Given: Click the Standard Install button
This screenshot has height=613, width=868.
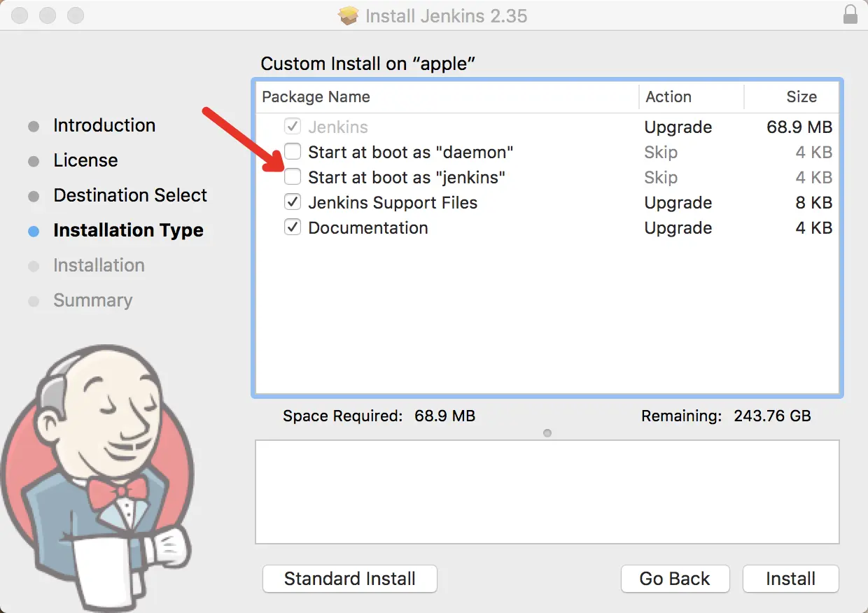Looking at the screenshot, I should pyautogui.click(x=350, y=579).
